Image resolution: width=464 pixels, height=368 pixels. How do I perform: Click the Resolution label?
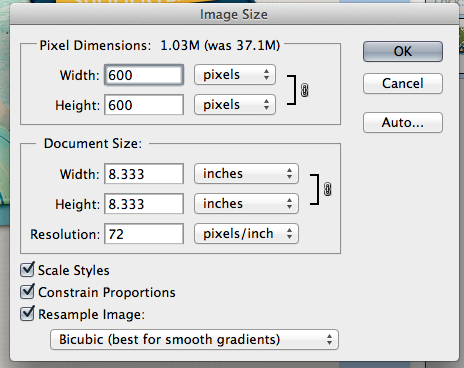pyautogui.click(x=65, y=234)
